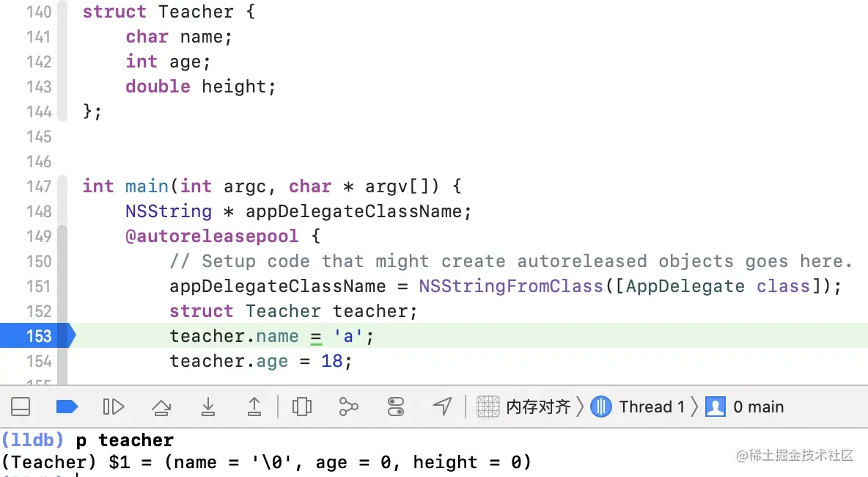Screen dimensions: 868x477
Task: Click line number 140 in the gutter
Action: (x=39, y=12)
